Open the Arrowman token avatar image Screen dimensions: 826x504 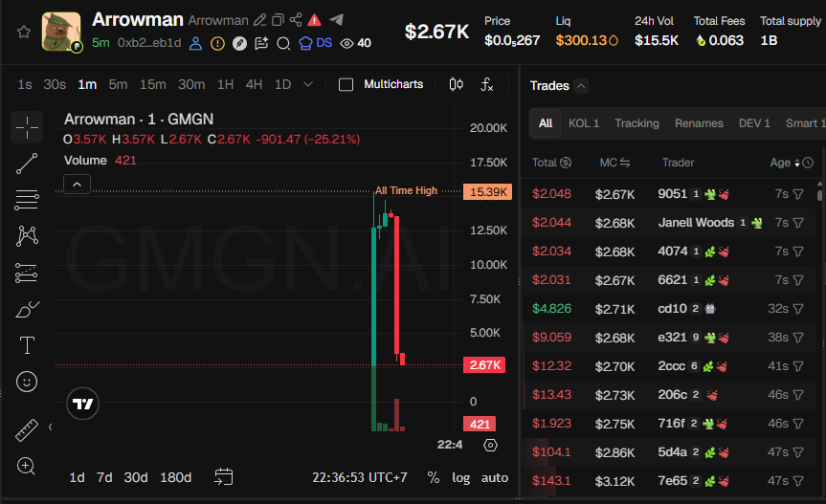61,32
